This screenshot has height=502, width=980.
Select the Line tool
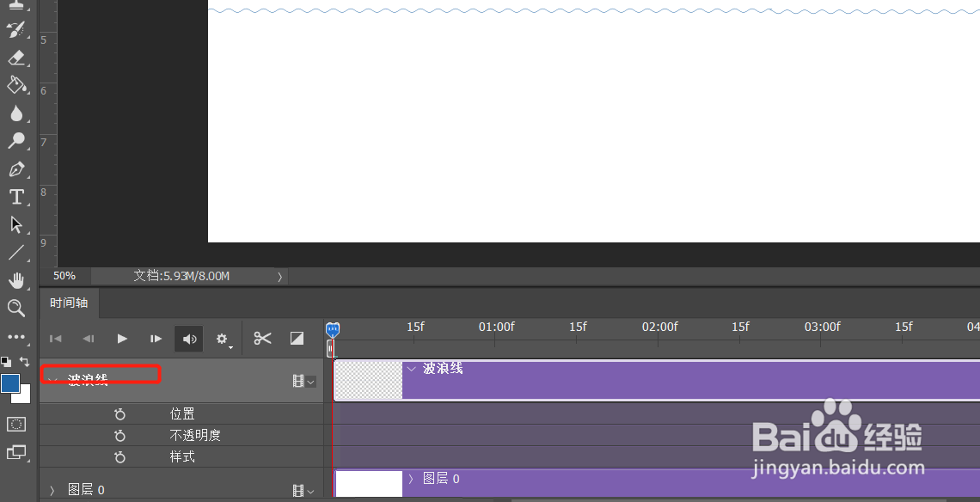pos(16,253)
